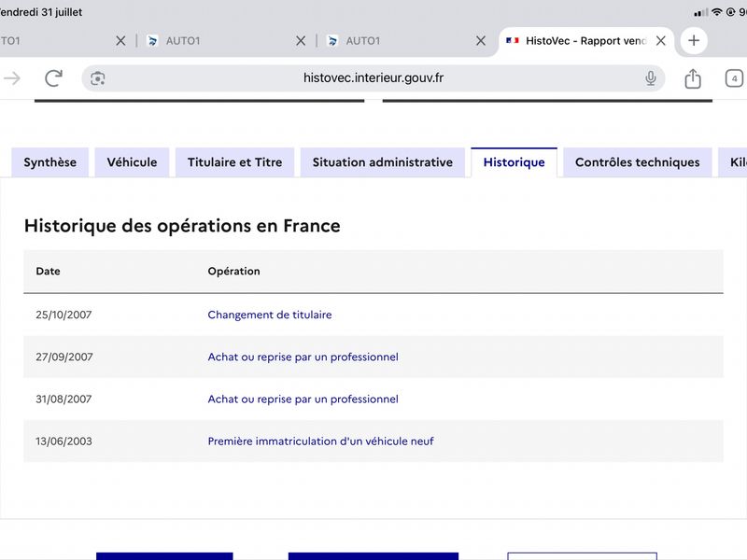Go forward with the arrow icon
747x560 pixels.
[12, 78]
